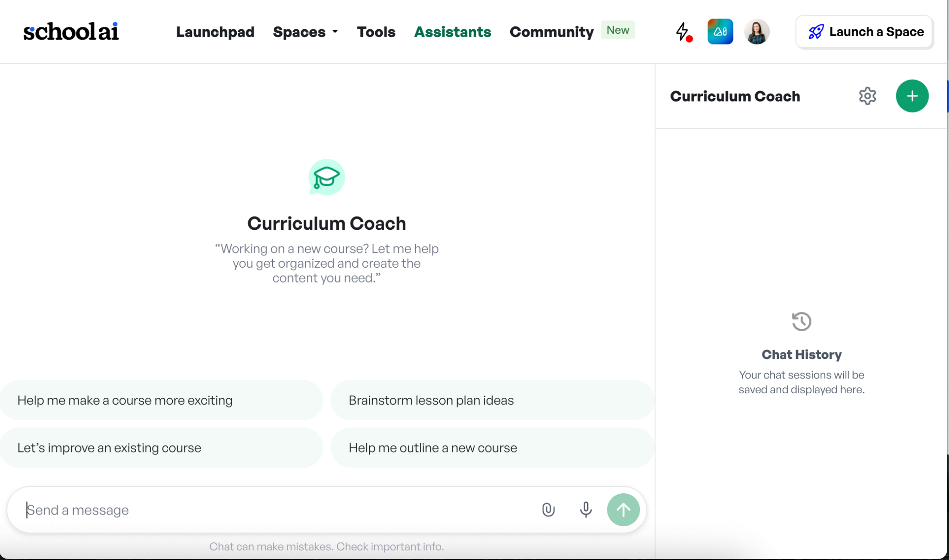Open the lightning bolt notifications icon

(683, 31)
